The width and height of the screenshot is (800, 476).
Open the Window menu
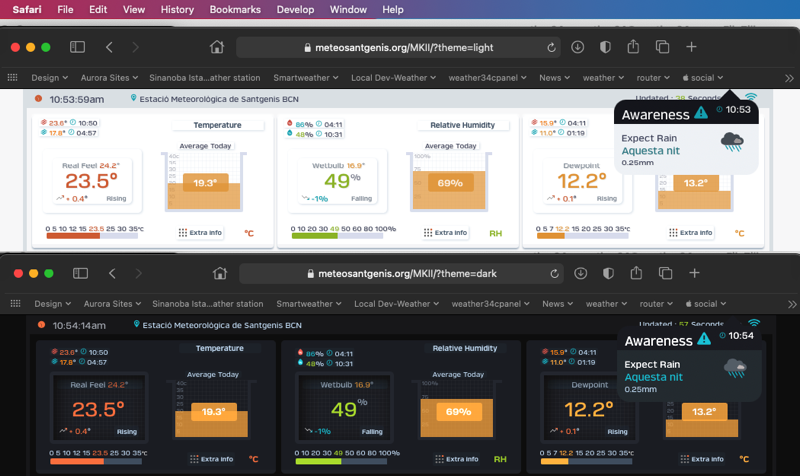348,9
